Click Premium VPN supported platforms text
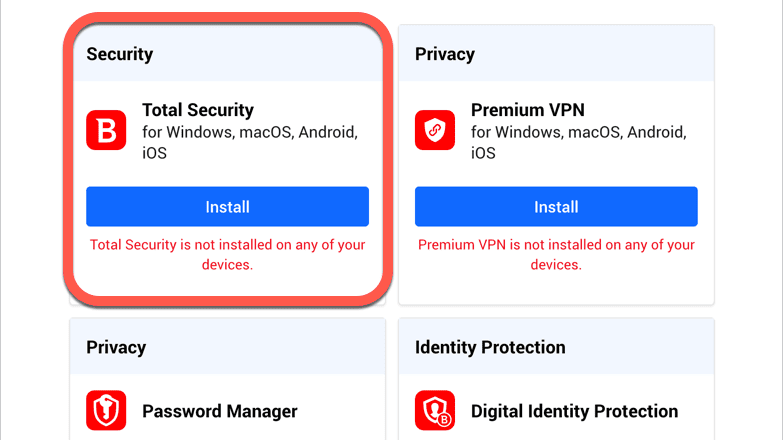 coord(578,142)
